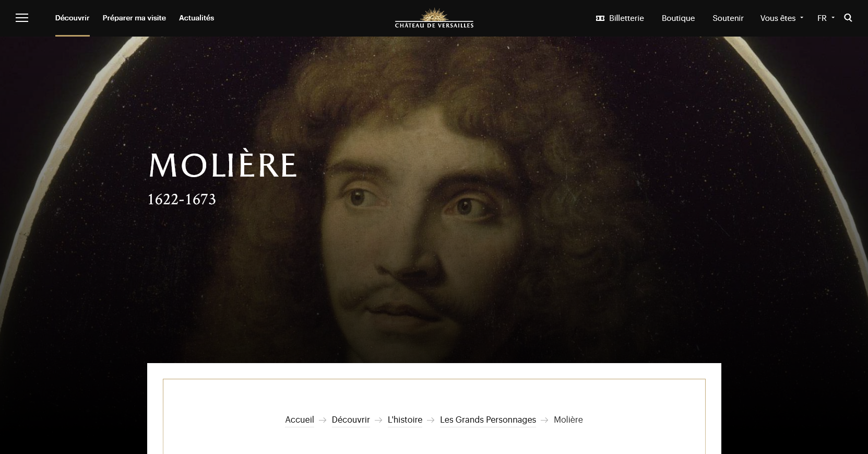Viewport: 868px width, 454px height.
Task: Click the 1622-1673 dates text
Action: (182, 200)
